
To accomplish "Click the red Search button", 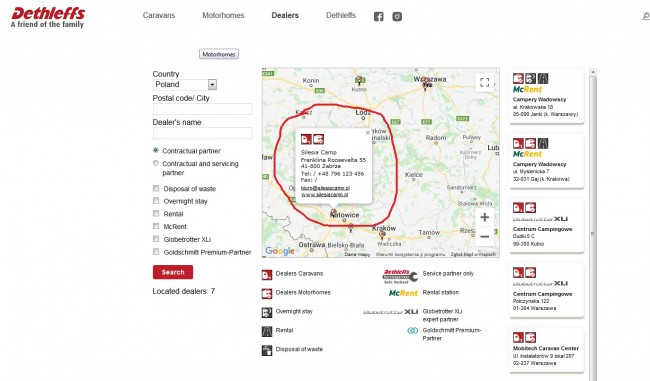I will click(x=173, y=272).
